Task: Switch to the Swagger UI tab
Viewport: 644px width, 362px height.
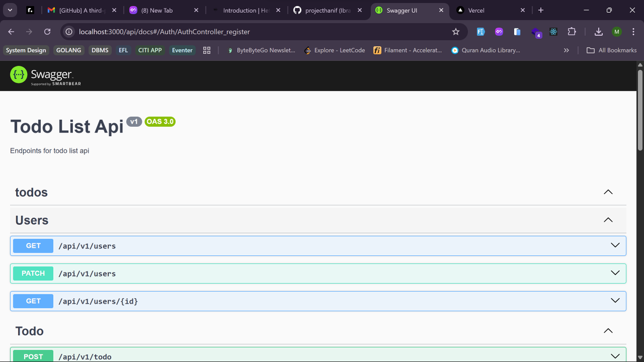Action: [408, 10]
